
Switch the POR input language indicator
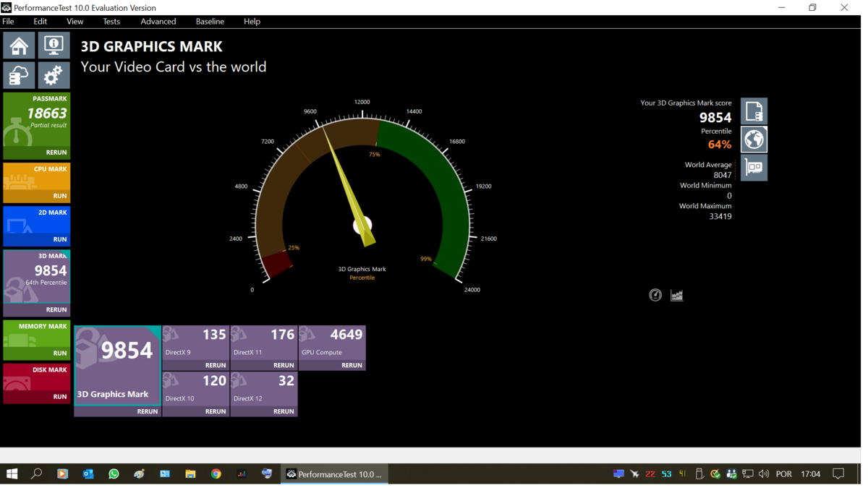pyautogui.click(x=783, y=474)
